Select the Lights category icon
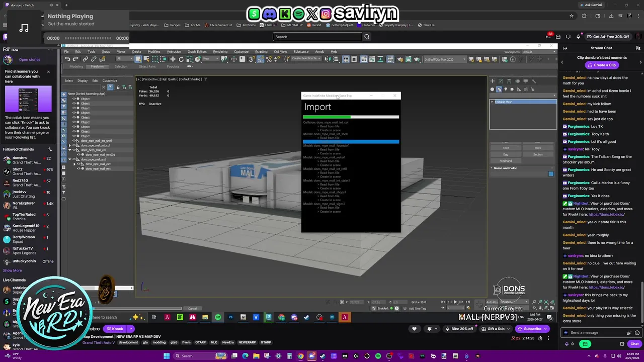The width and height of the screenshot is (644, 362). [506, 89]
